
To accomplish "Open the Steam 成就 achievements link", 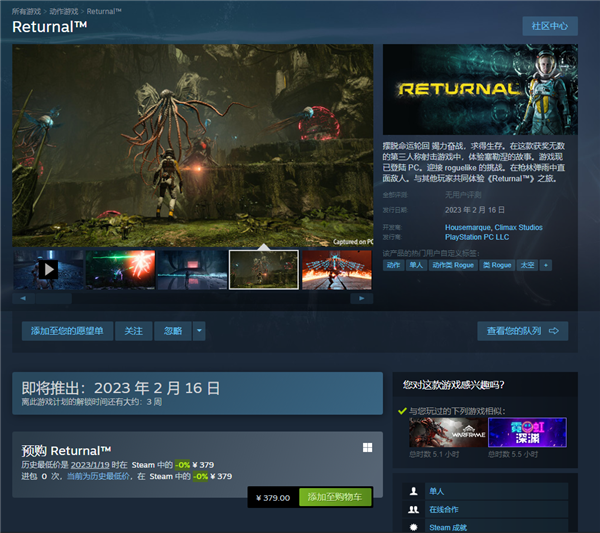I will pos(448,528).
